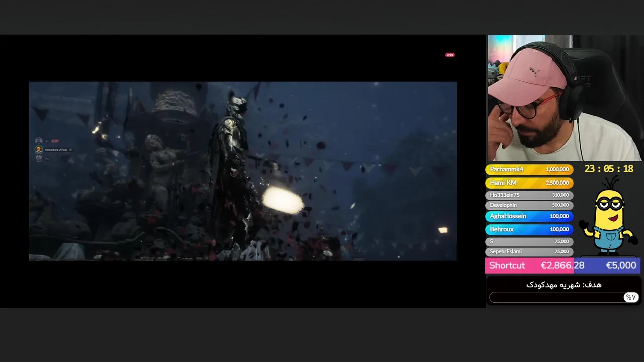The width and height of the screenshot is (644, 362).
Task: Click the 310,000 amount on Ho333ein75
Action: click(x=560, y=195)
